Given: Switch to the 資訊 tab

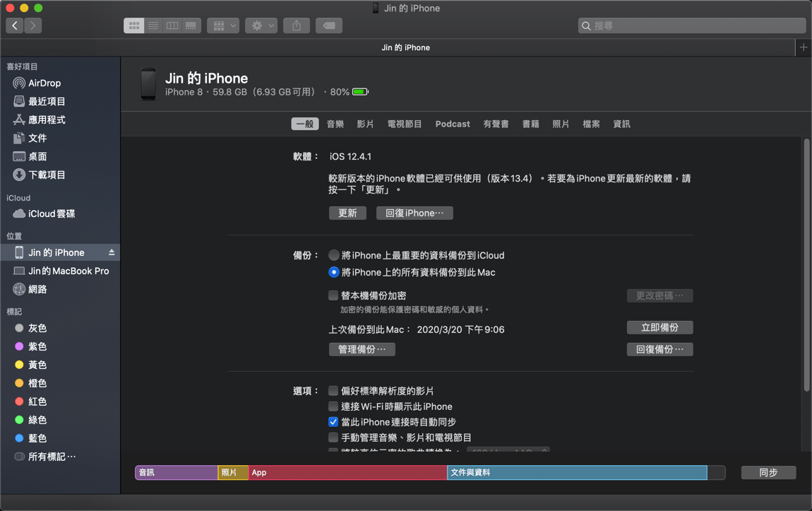Looking at the screenshot, I should click(621, 124).
